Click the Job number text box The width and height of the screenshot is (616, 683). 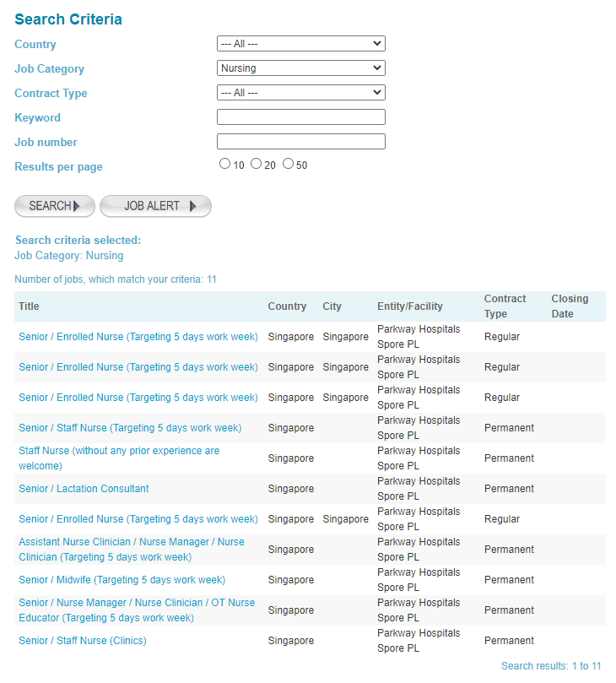point(300,142)
